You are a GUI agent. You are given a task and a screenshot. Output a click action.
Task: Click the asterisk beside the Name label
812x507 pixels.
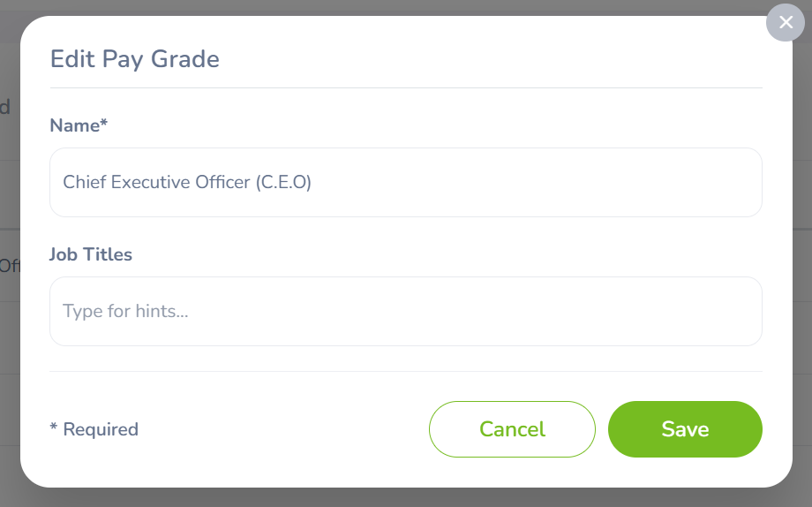point(103,124)
